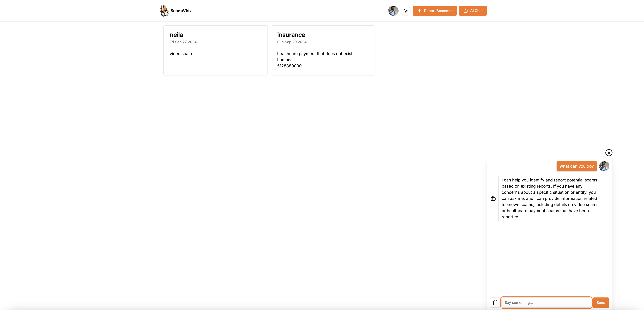Viewport: 644px width, 310px height.
Task: Select the neila report title
Action: (176, 35)
